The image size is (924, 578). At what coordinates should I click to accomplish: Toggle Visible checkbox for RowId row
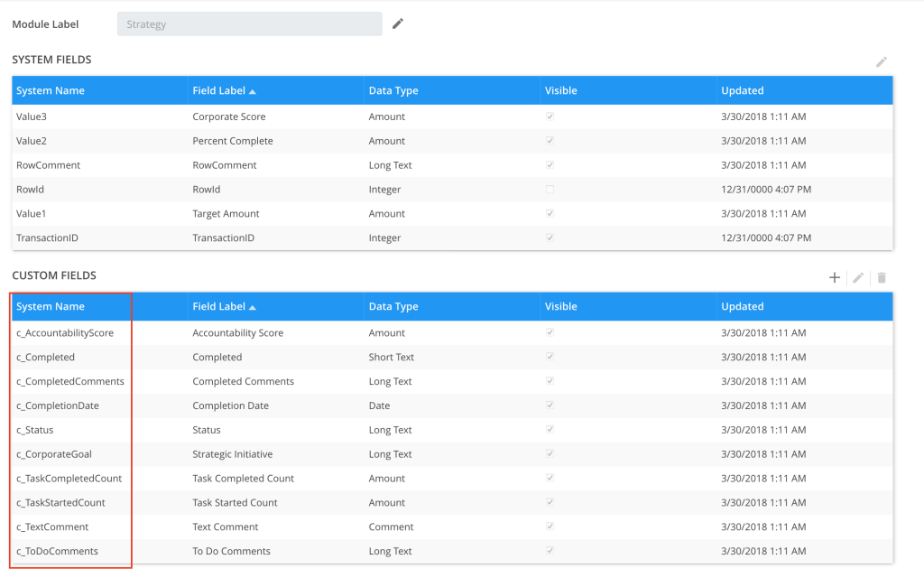click(x=550, y=190)
